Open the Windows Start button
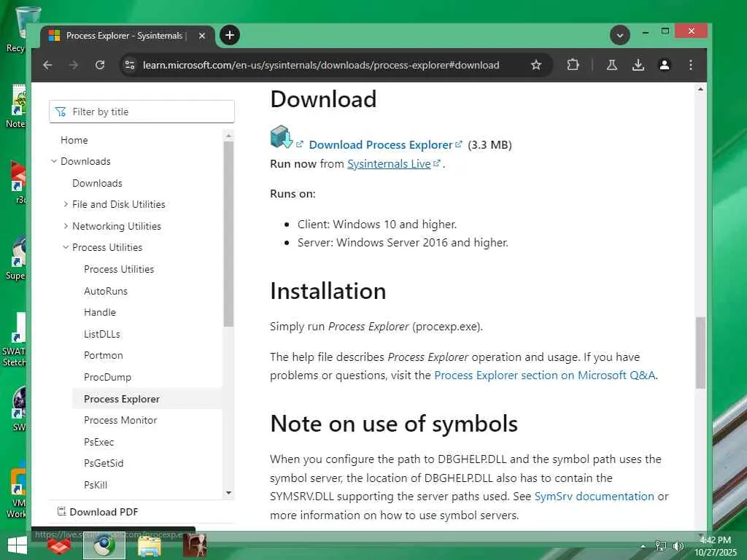Screen dimensions: 747x560 point(18,545)
